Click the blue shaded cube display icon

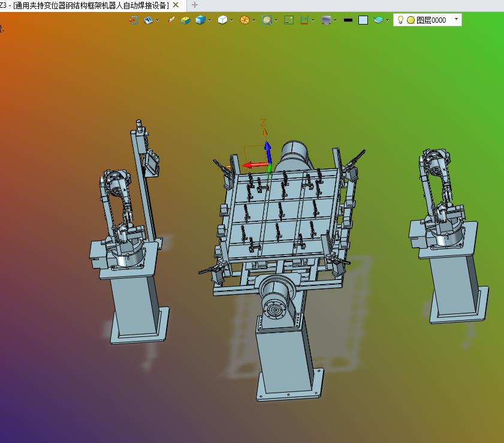pyautogui.click(x=200, y=20)
